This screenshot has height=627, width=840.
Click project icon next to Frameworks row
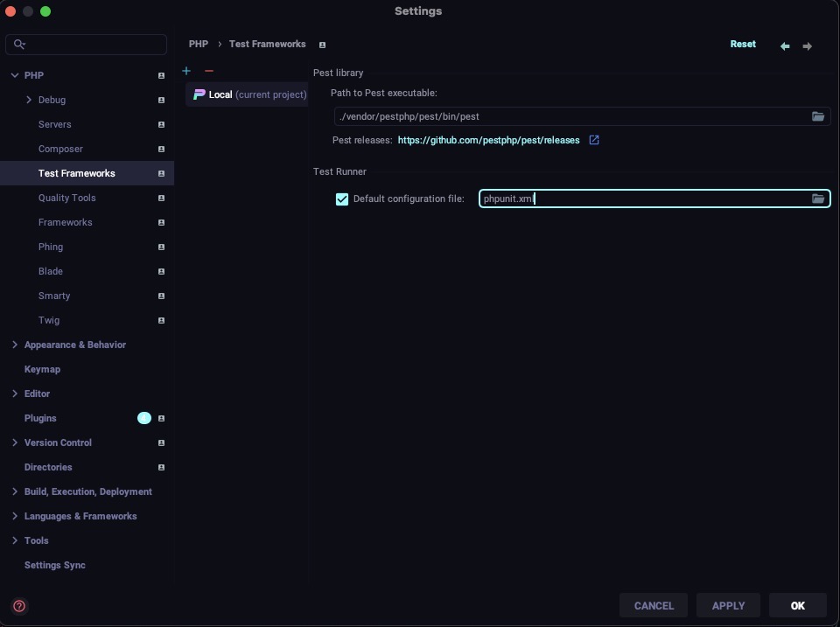point(161,222)
